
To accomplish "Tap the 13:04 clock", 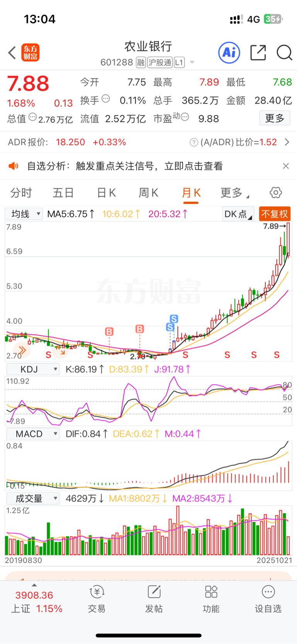I will (39, 19).
